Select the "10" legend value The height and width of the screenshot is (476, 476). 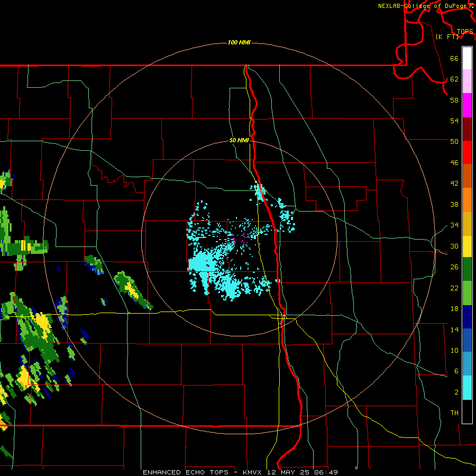coord(454,351)
